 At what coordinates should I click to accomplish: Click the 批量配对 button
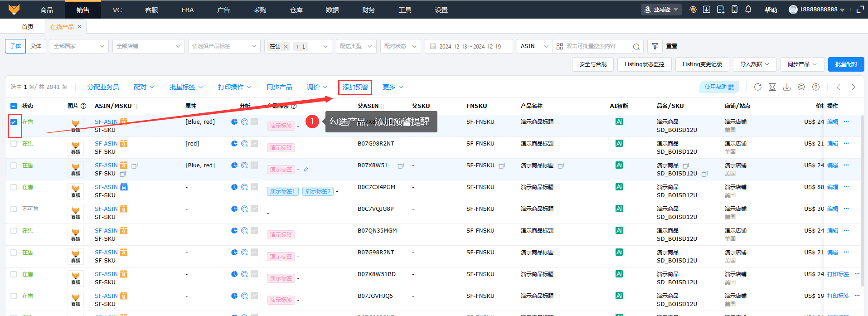(x=846, y=64)
